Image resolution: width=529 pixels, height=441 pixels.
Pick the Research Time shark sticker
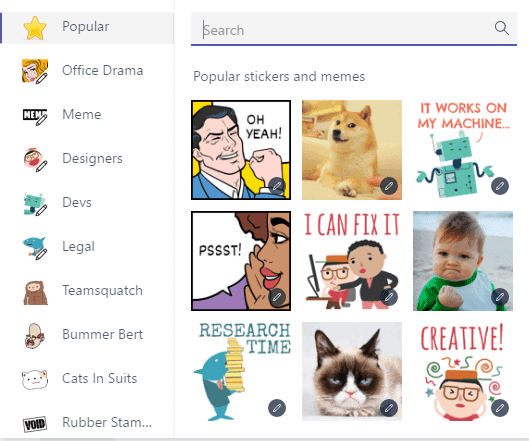coord(241,371)
